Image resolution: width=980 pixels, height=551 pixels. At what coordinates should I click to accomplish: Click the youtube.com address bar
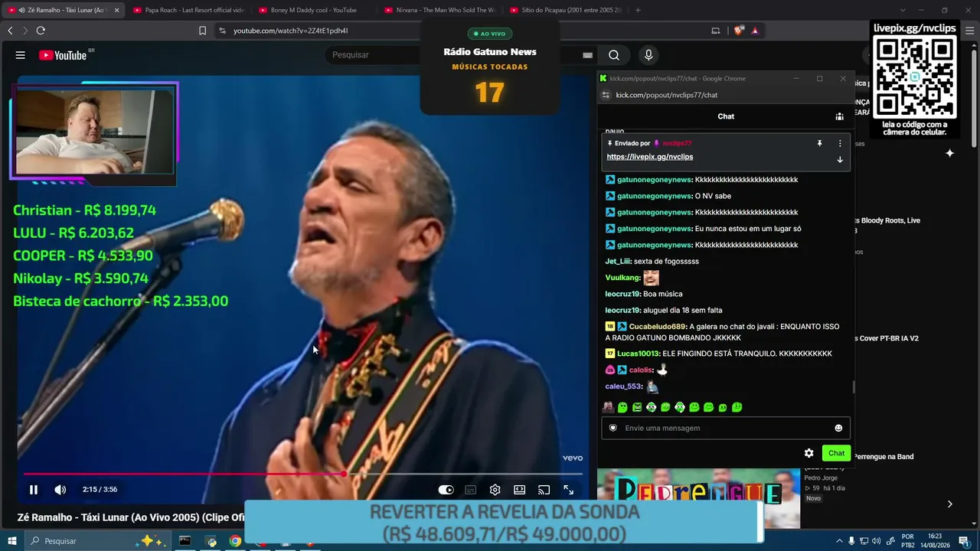tap(291, 31)
